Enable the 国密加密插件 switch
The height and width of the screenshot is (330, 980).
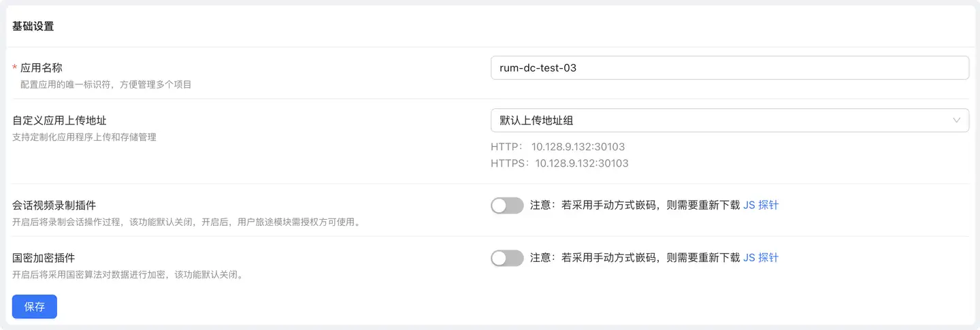[x=507, y=258]
